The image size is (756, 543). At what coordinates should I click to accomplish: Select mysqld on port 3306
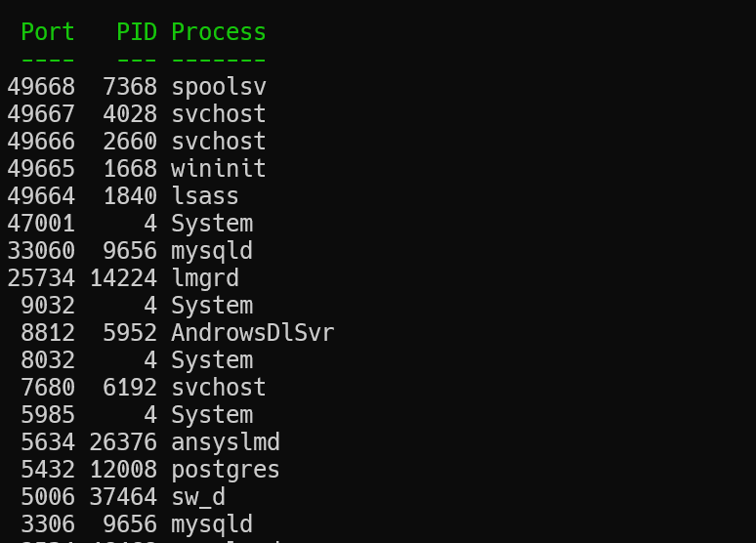(212, 524)
